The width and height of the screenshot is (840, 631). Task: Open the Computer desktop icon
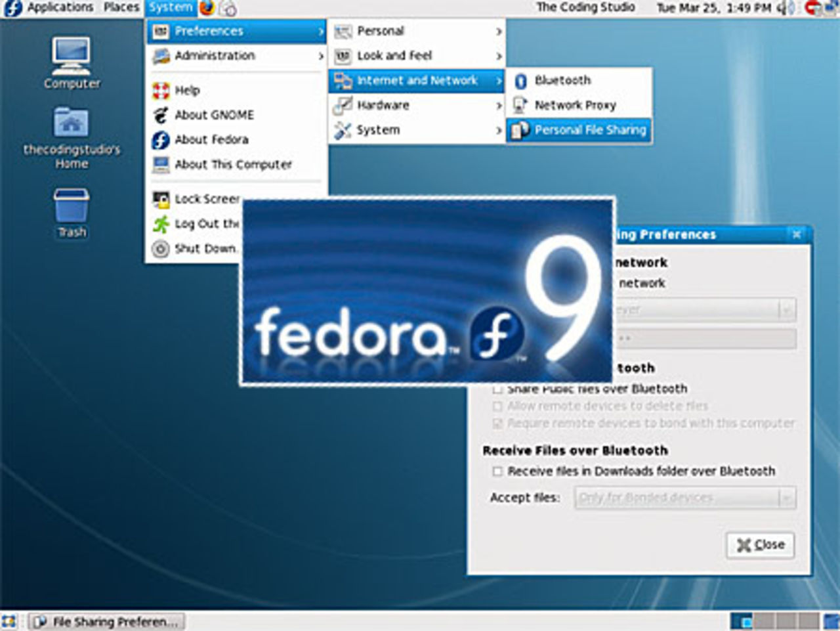click(72, 63)
